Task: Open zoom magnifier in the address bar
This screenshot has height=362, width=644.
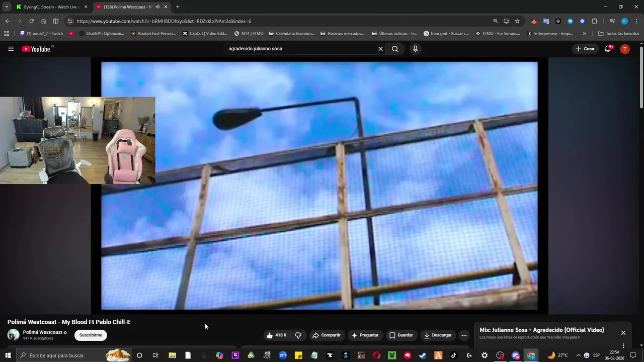Action: (x=496, y=21)
